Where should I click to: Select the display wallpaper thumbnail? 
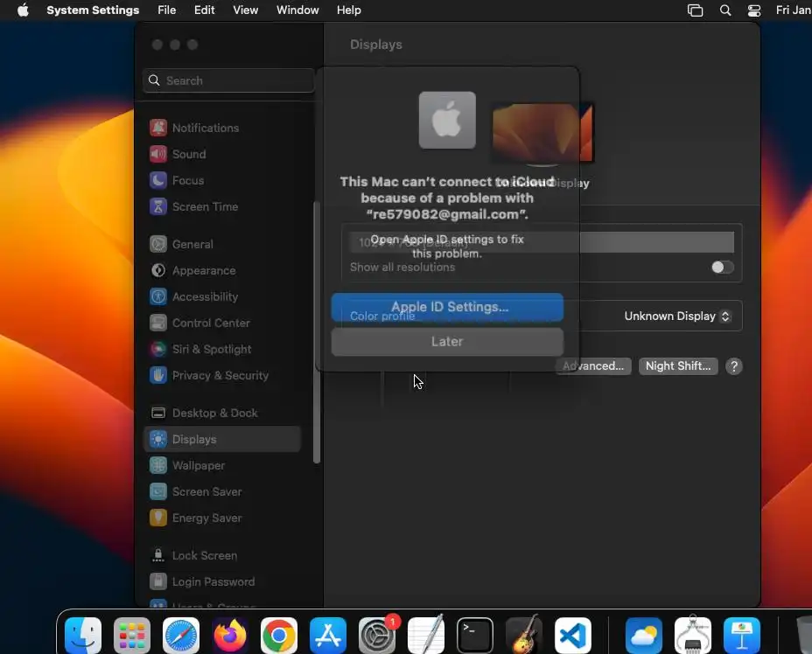(x=542, y=133)
